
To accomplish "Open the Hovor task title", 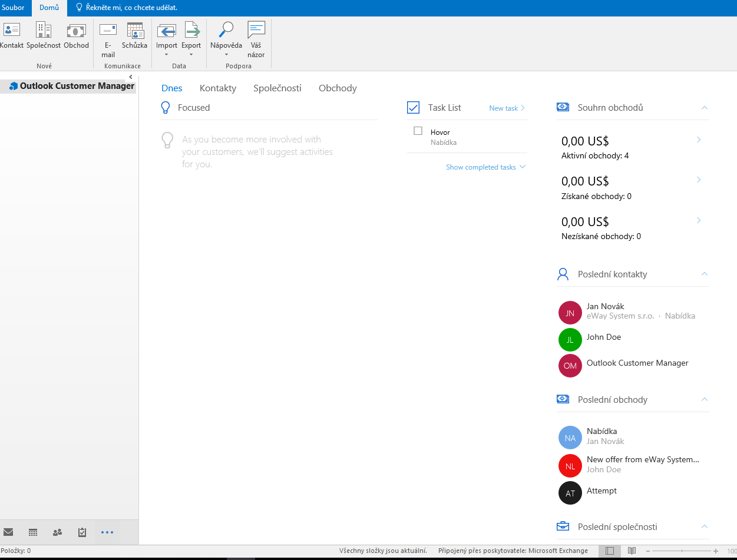I will tap(440, 132).
